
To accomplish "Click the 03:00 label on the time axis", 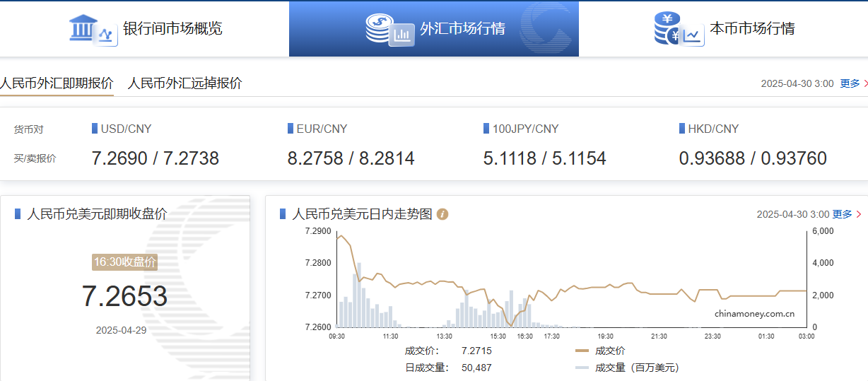I will tap(806, 336).
